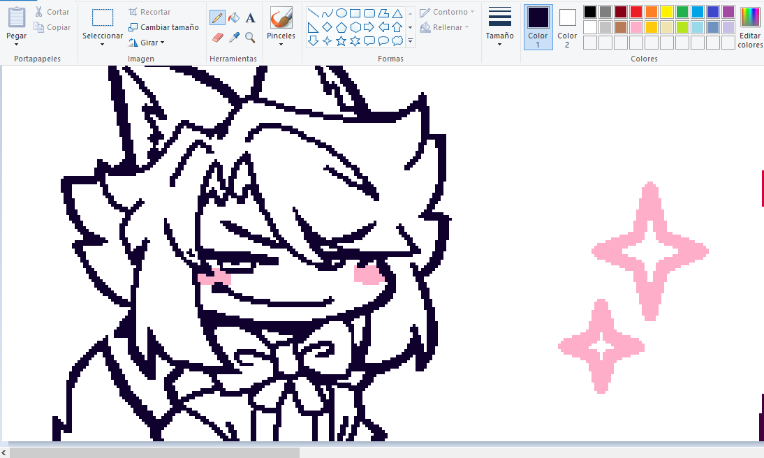Choose the Right triangle shape
The height and width of the screenshot is (458, 764).
tap(313, 27)
